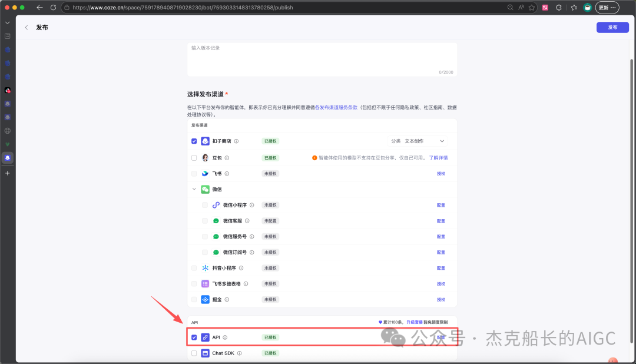Click into the 输入版本记录 text area

coord(322,59)
